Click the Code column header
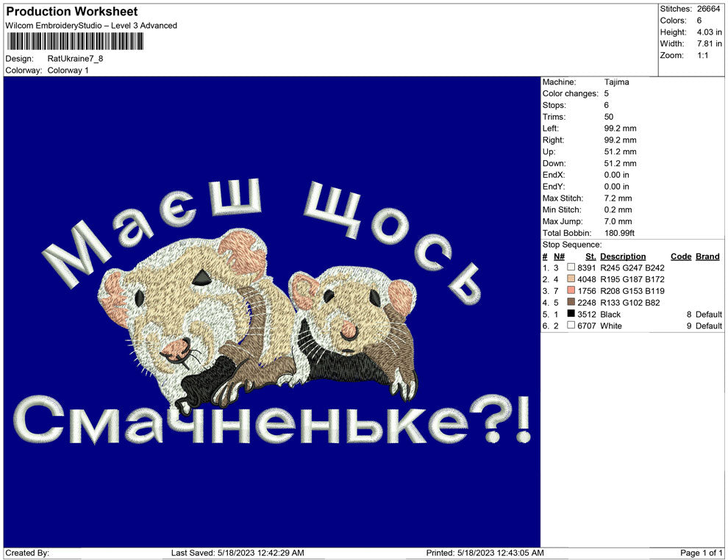The width and height of the screenshot is (728, 560). pyautogui.click(x=681, y=256)
